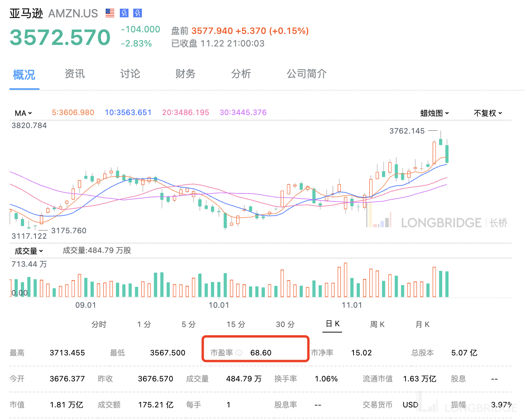Click the 3117.122 chart lower scale label

(x=29, y=236)
